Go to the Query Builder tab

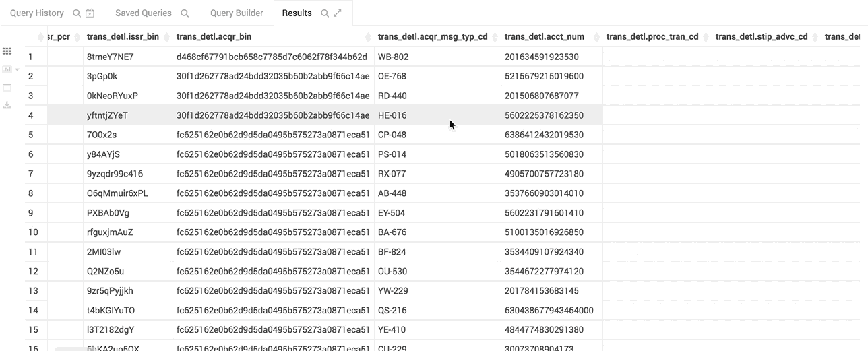coord(237,13)
